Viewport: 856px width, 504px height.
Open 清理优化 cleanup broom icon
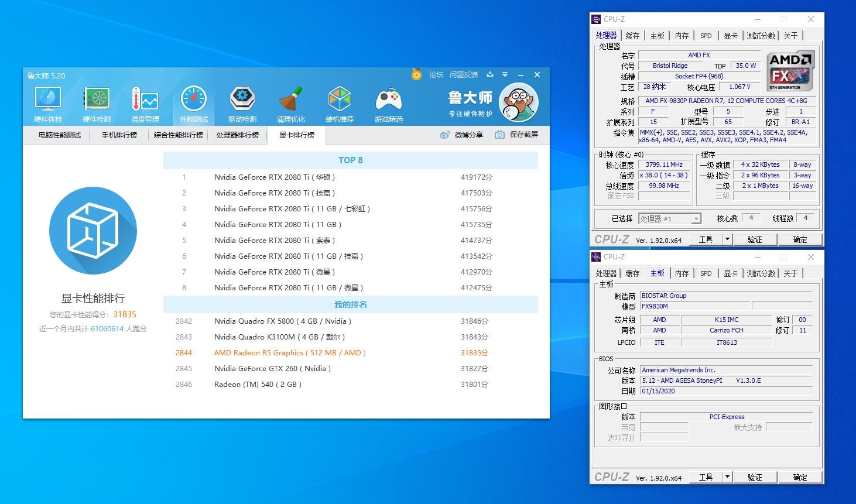click(x=291, y=104)
